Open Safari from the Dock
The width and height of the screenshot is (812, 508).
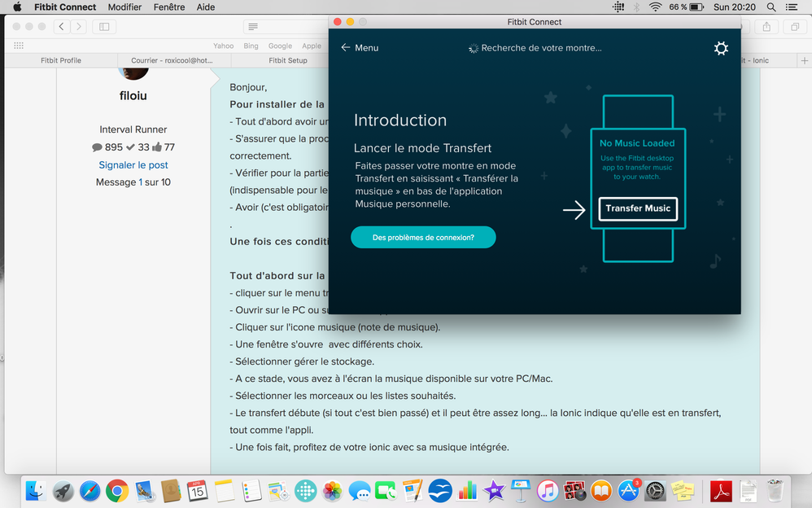[89, 490]
